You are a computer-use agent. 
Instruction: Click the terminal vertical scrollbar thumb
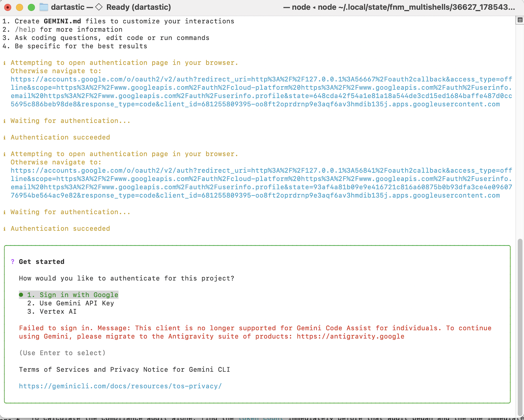(x=520, y=328)
